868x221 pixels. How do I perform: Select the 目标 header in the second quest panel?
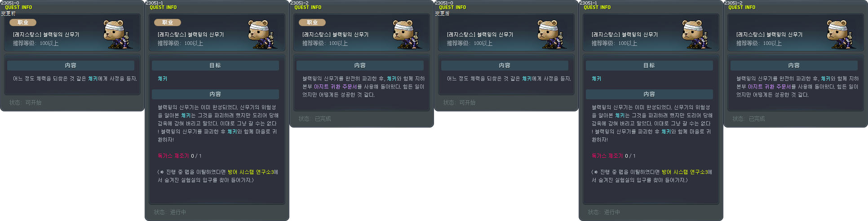(215, 66)
